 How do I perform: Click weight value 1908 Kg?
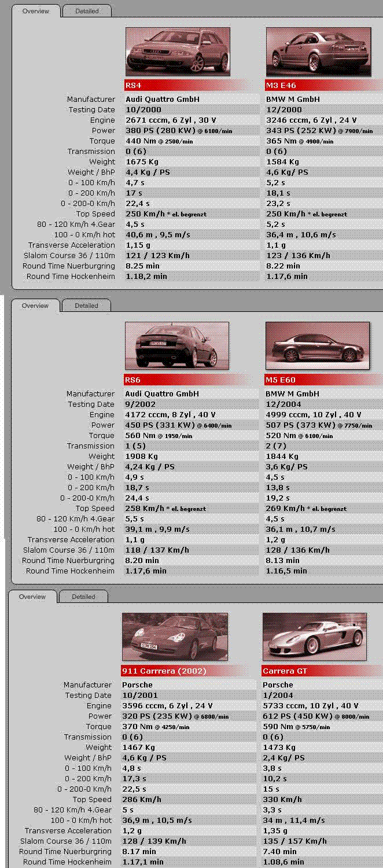[x=141, y=457]
